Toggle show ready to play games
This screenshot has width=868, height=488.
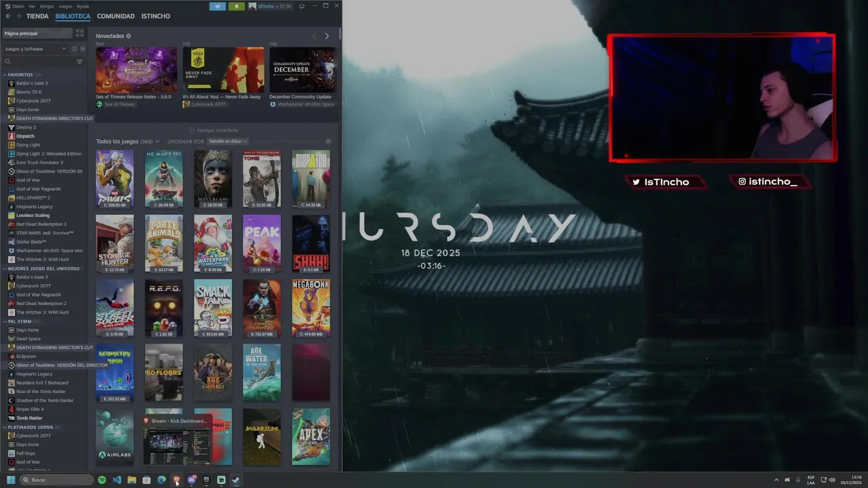83,49
